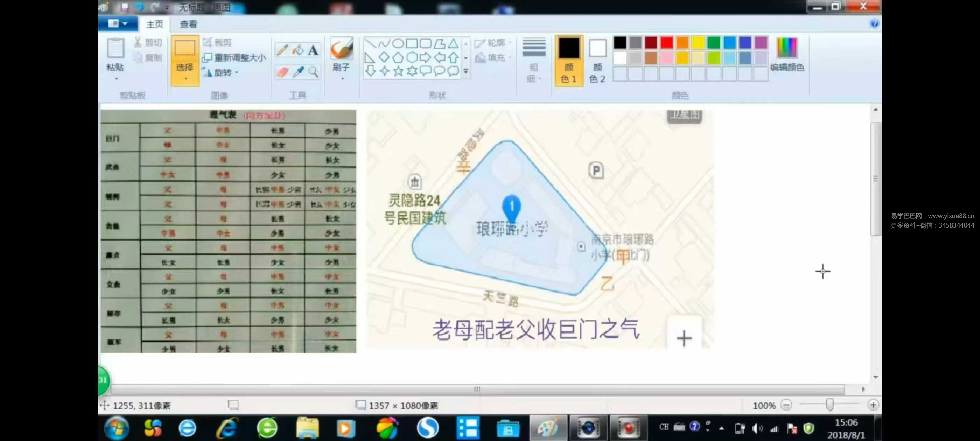Select the Color picker eyedropper tool
The height and width of the screenshot is (441, 980).
click(x=298, y=72)
